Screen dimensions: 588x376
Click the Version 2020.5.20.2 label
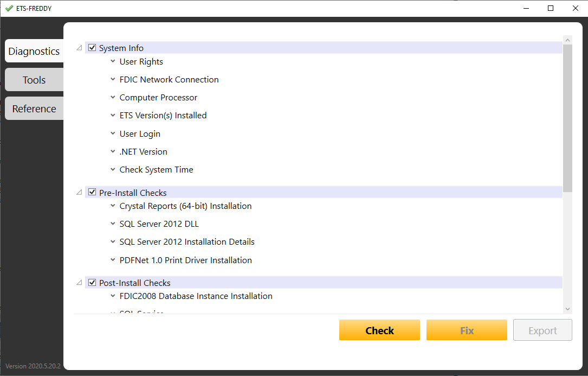33,366
